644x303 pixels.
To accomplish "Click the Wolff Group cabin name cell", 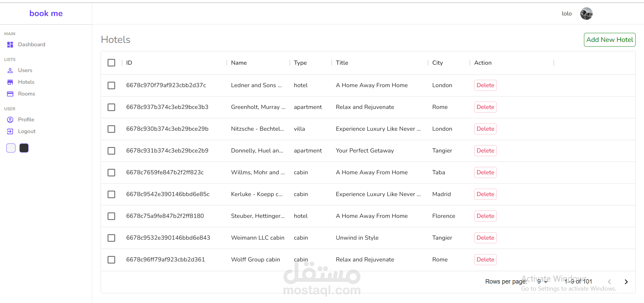I will 255,259.
